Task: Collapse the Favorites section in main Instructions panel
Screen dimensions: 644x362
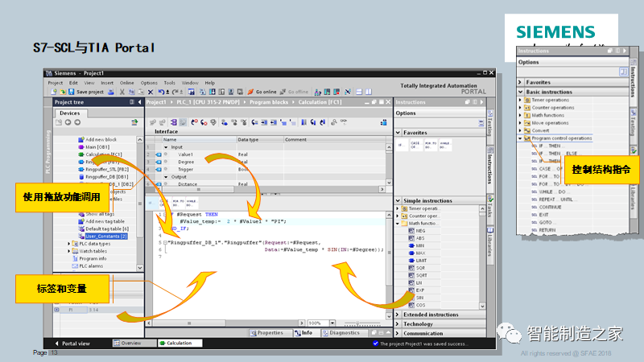Action: pos(398,133)
